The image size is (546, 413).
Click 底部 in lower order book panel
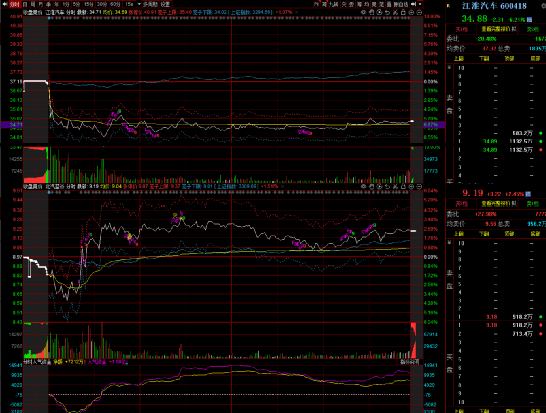click(x=535, y=234)
